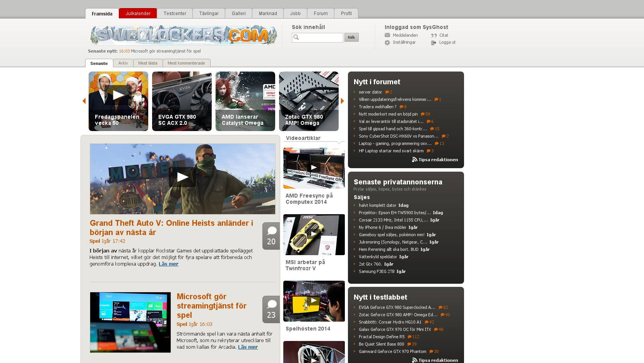Image resolution: width=644 pixels, height=363 pixels.
Task: Open the MSI arbetar på Twinfrozr V video
Action: coord(314,235)
